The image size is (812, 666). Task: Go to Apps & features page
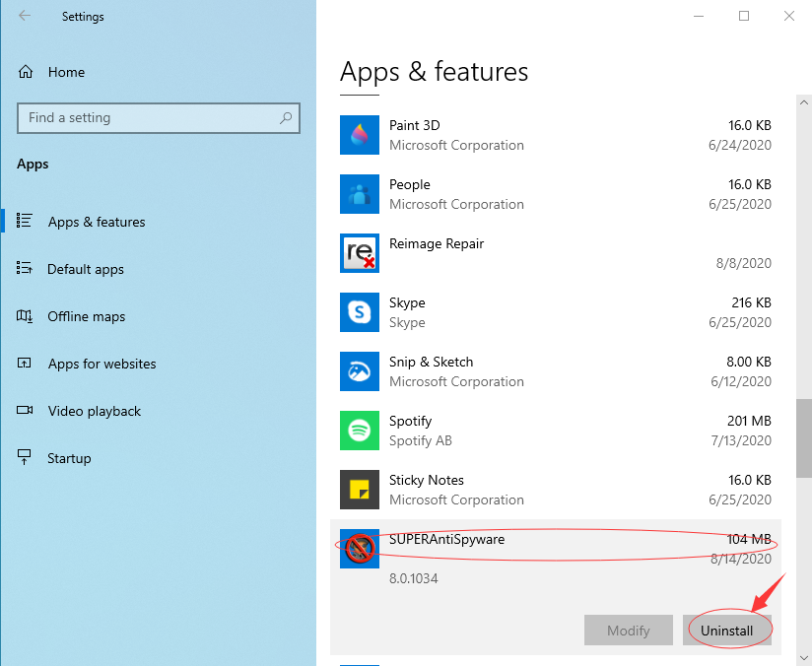pyautogui.click(x=97, y=222)
